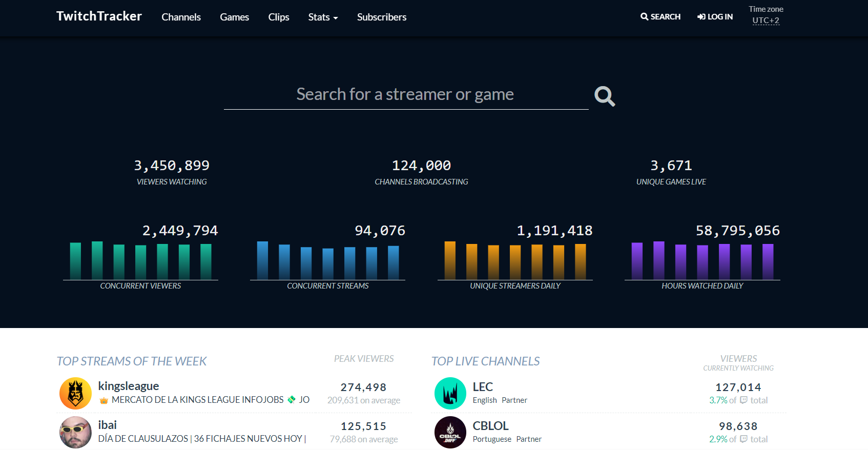Click the Partner tag under CBLOL
This screenshot has height=450, width=868.
[529, 439]
